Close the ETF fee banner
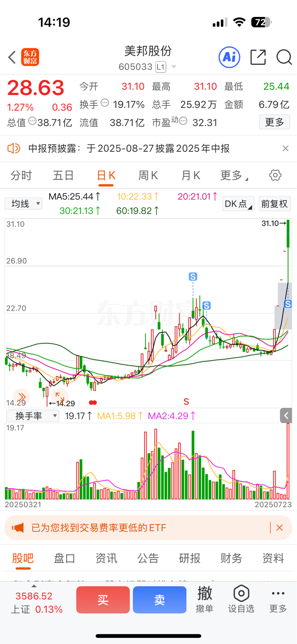This screenshot has height=644, width=297. [x=280, y=528]
